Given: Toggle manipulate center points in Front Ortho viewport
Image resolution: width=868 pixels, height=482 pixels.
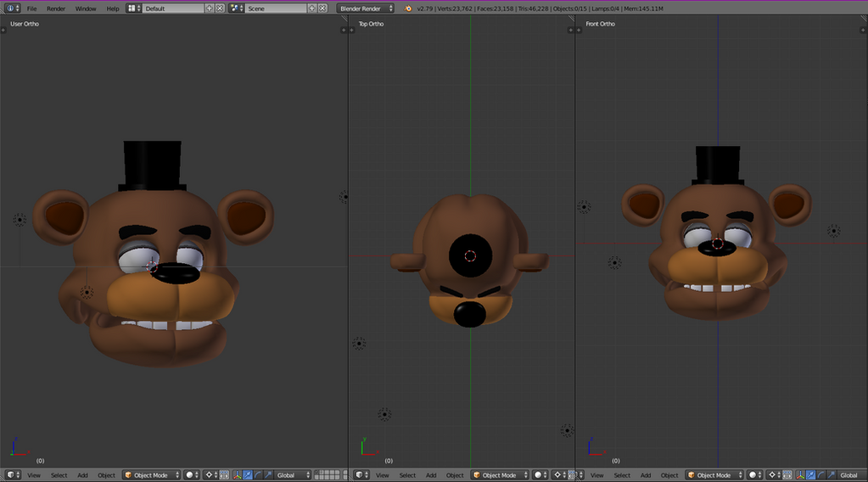Looking at the screenshot, I should pos(787,475).
